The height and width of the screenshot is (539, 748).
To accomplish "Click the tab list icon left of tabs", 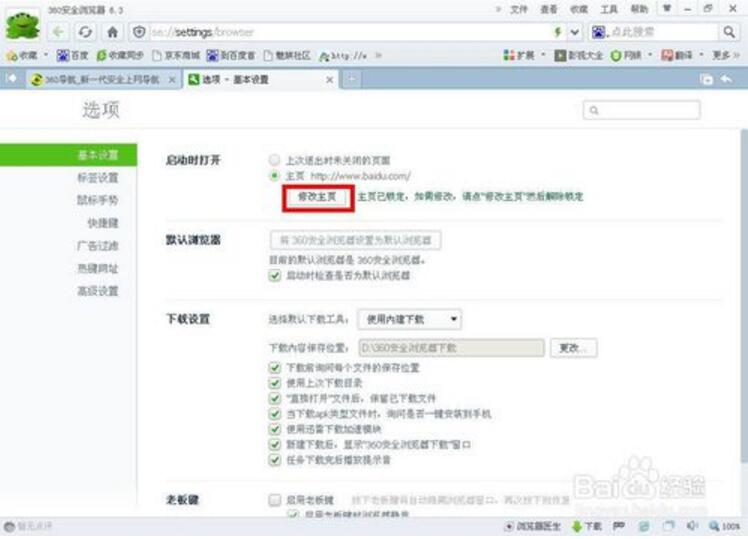I will (12, 78).
